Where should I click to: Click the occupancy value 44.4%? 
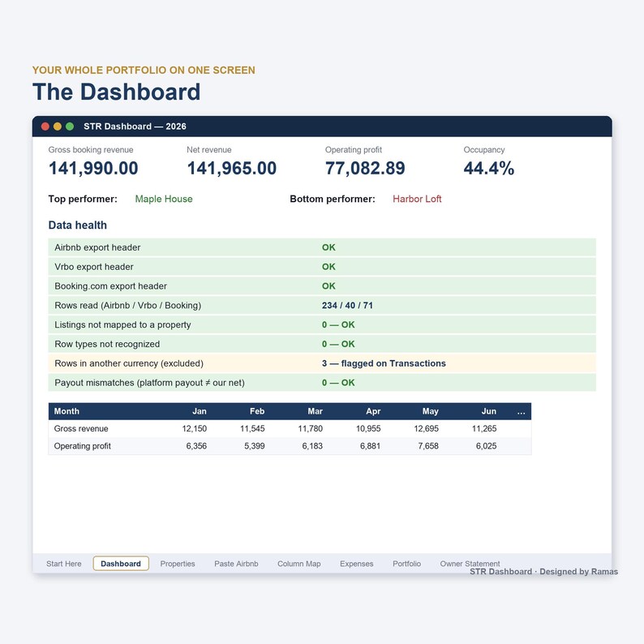(489, 169)
